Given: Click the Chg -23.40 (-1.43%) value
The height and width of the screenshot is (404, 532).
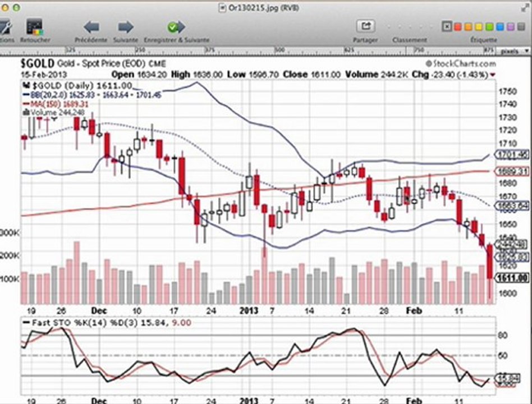Looking at the screenshot, I should click(453, 75).
